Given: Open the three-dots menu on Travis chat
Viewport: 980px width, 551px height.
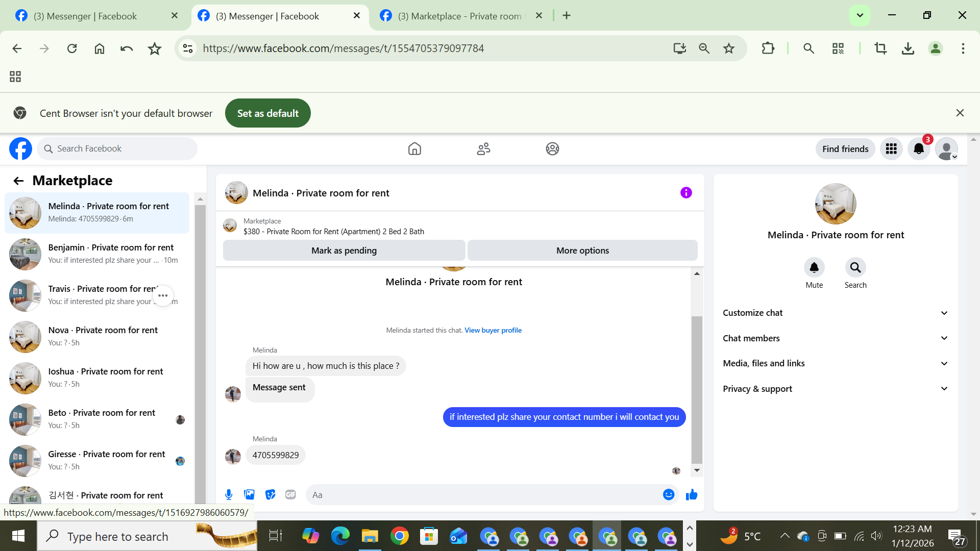Looking at the screenshot, I should point(163,295).
